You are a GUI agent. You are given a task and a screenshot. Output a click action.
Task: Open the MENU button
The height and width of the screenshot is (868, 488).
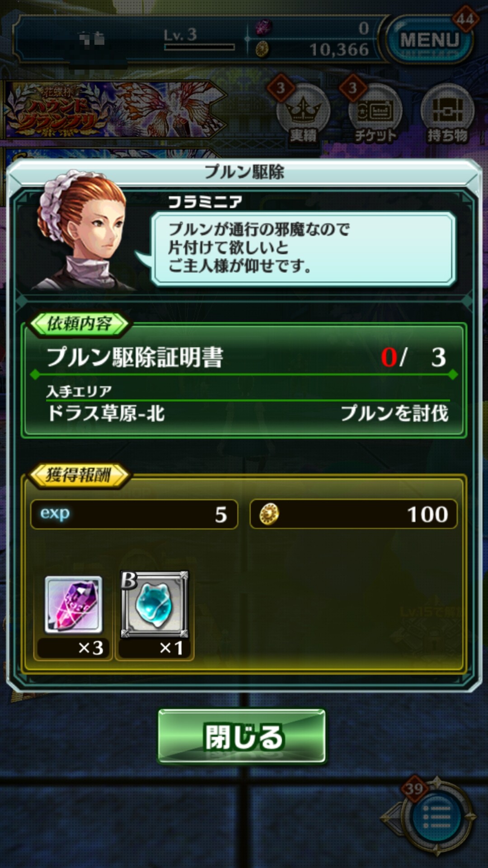pos(429,41)
